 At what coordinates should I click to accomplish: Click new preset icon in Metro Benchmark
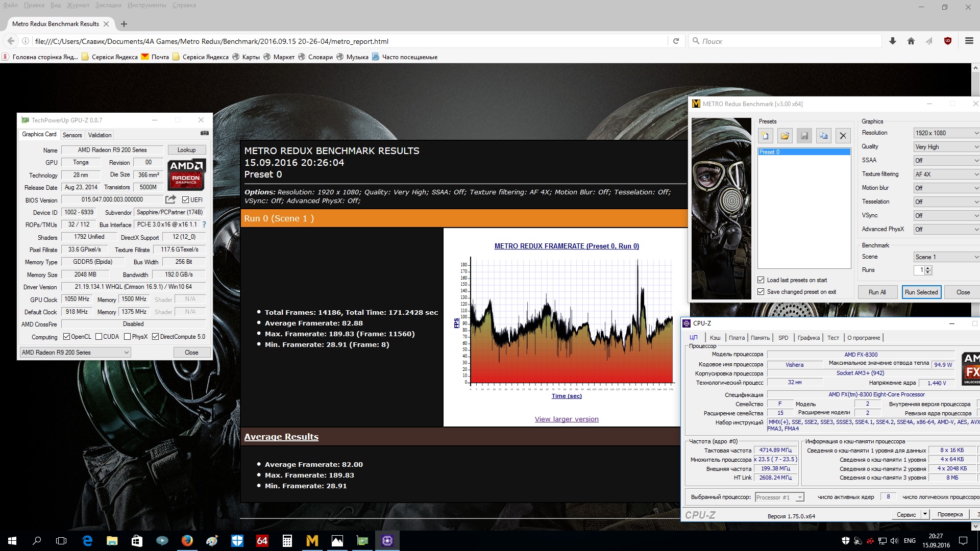click(x=765, y=136)
